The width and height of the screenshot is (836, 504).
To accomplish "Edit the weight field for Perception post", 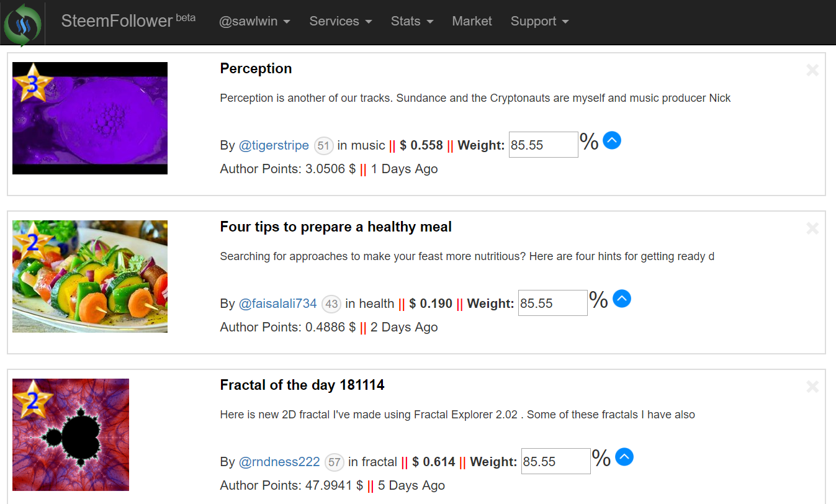I will pyautogui.click(x=544, y=145).
